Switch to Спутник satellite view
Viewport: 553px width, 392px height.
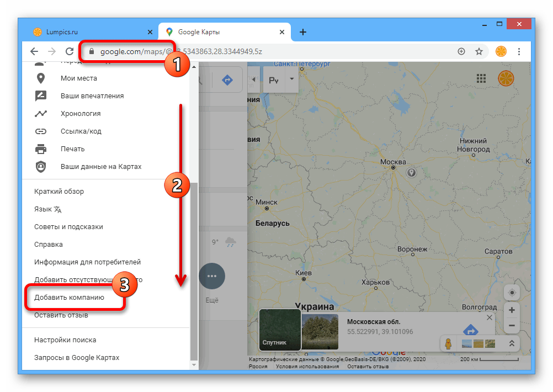click(x=280, y=330)
